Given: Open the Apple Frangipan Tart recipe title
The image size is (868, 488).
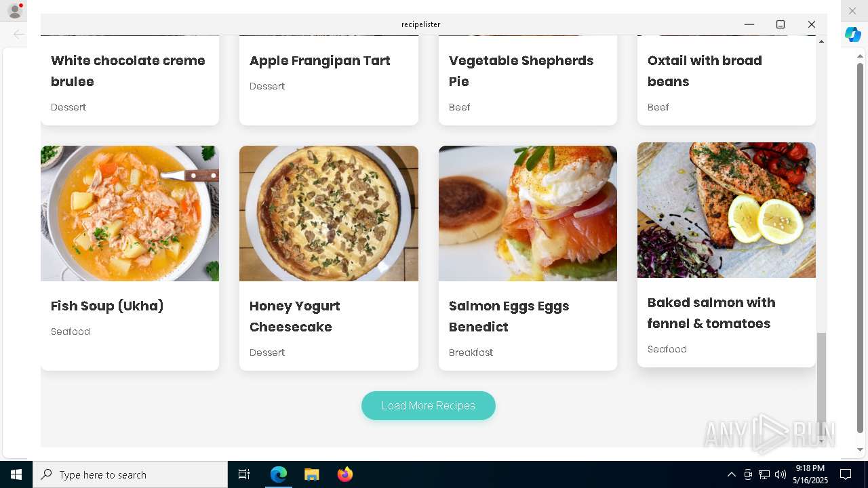Looking at the screenshot, I should [320, 60].
